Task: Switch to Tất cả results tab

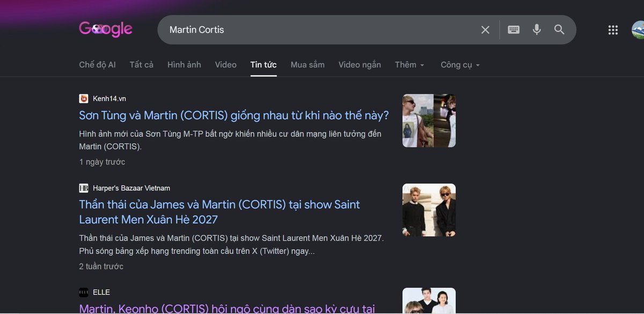Action: (x=142, y=65)
